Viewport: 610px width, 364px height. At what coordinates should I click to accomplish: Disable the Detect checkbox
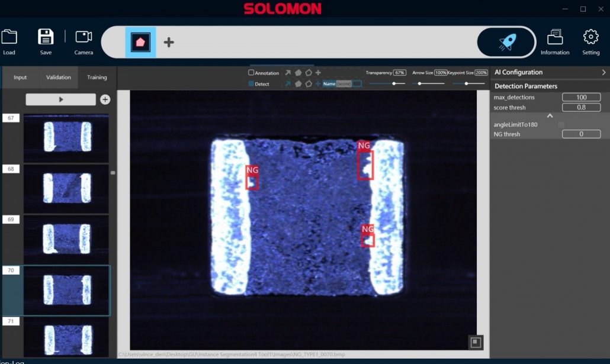pyautogui.click(x=251, y=83)
